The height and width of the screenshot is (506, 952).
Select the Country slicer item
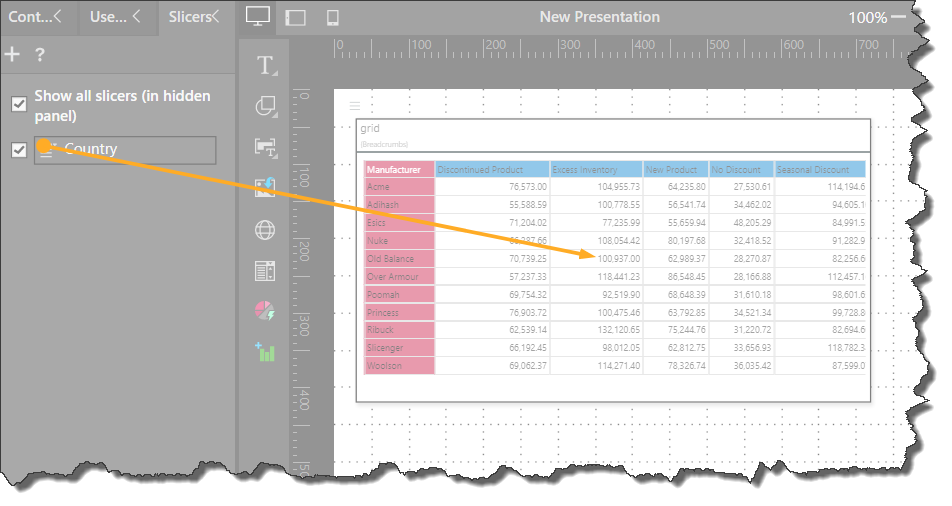pyautogui.click(x=125, y=149)
